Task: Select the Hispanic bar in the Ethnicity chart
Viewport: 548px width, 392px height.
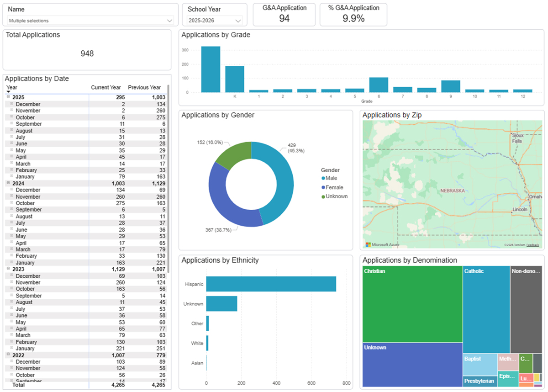Action: [271, 284]
